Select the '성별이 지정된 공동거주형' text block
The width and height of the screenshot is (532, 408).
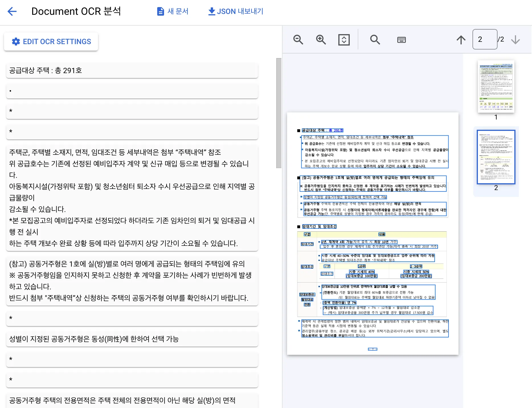coord(132,339)
